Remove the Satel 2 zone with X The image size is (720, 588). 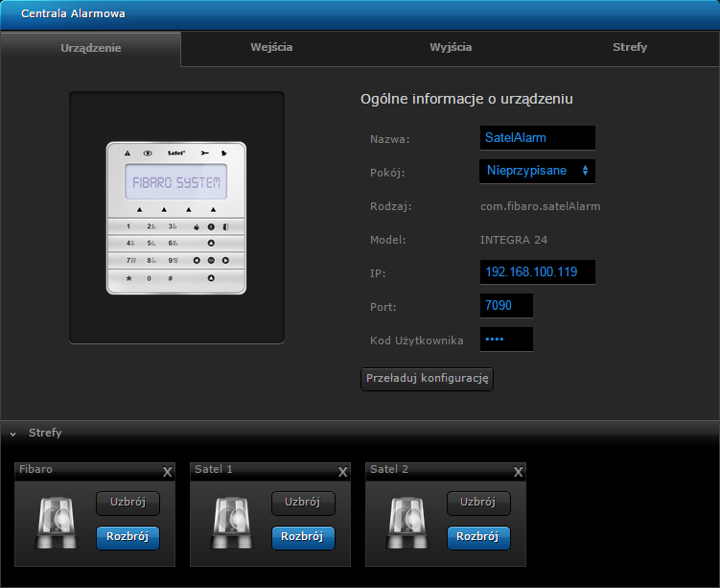(x=519, y=472)
